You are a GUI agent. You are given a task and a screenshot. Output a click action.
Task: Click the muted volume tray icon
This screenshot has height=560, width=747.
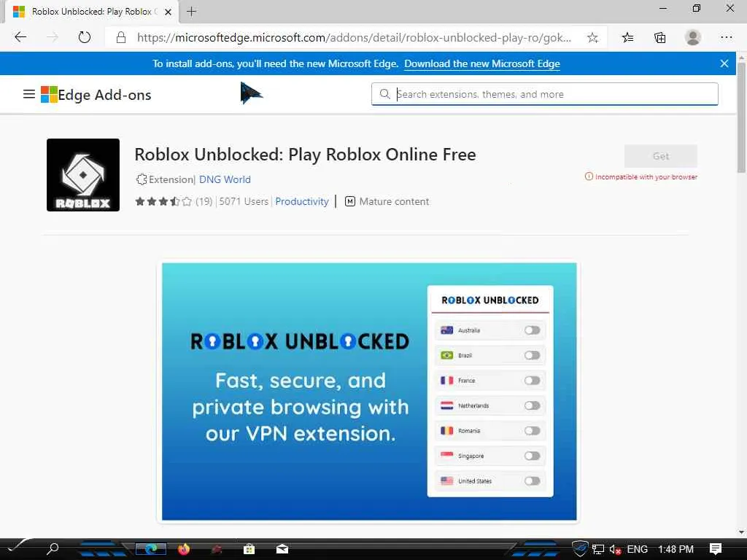[x=615, y=550]
